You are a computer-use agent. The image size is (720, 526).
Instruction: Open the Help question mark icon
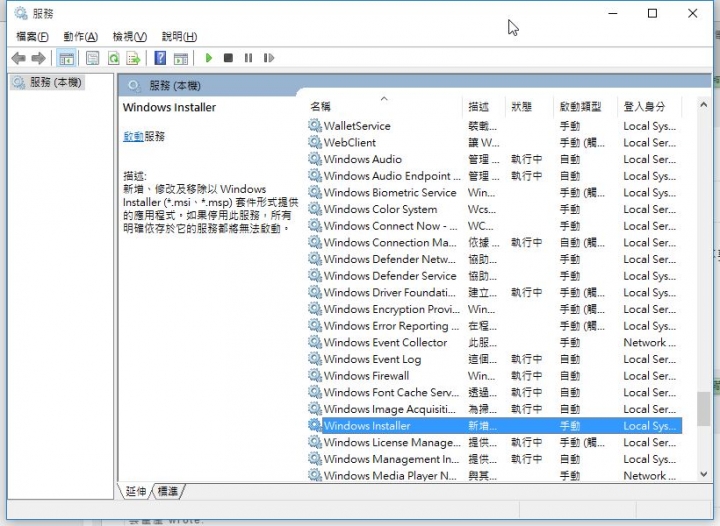click(160, 58)
